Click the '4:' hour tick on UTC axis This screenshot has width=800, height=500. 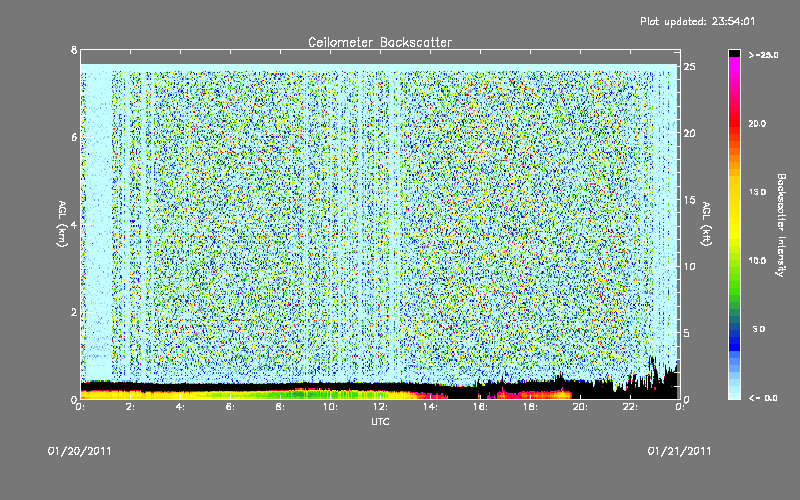180,407
